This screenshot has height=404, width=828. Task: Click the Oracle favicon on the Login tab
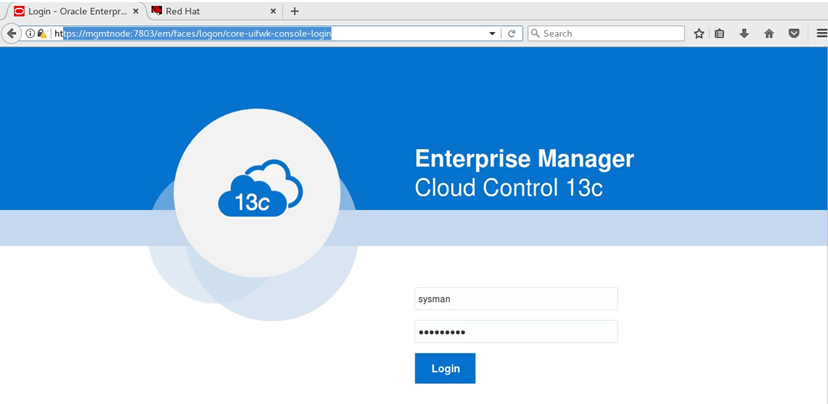click(20, 11)
